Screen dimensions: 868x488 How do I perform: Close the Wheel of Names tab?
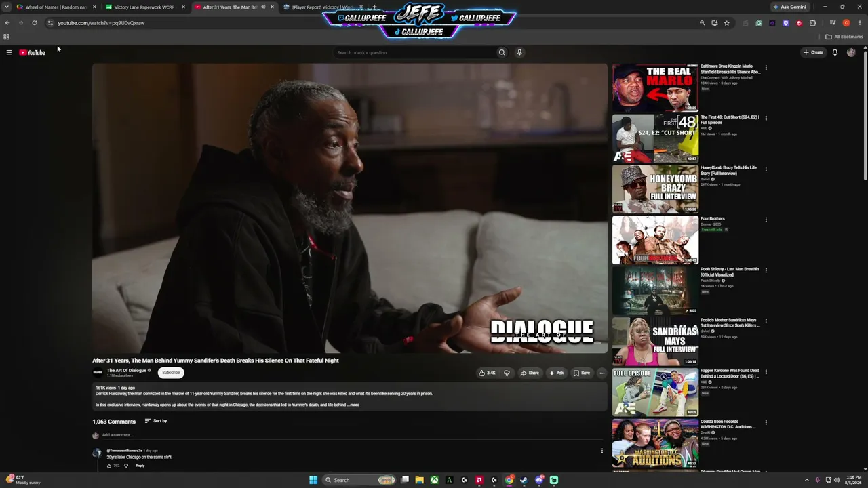(x=94, y=7)
